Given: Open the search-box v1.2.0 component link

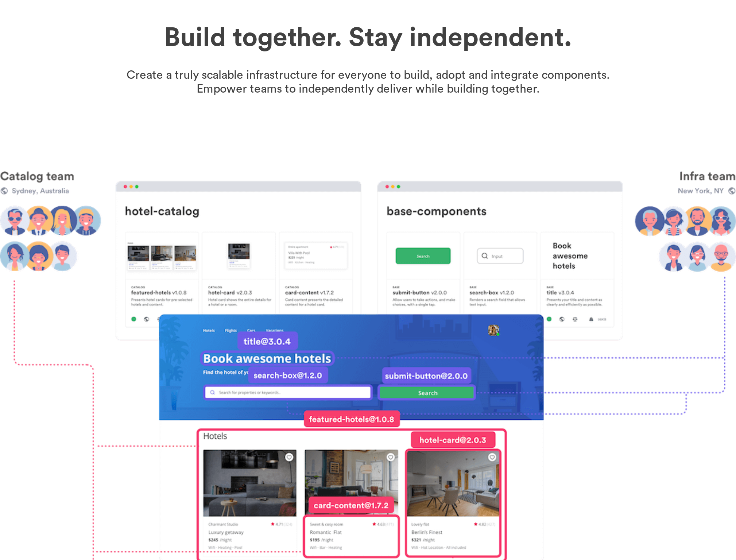Looking at the screenshot, I should click(x=492, y=292).
